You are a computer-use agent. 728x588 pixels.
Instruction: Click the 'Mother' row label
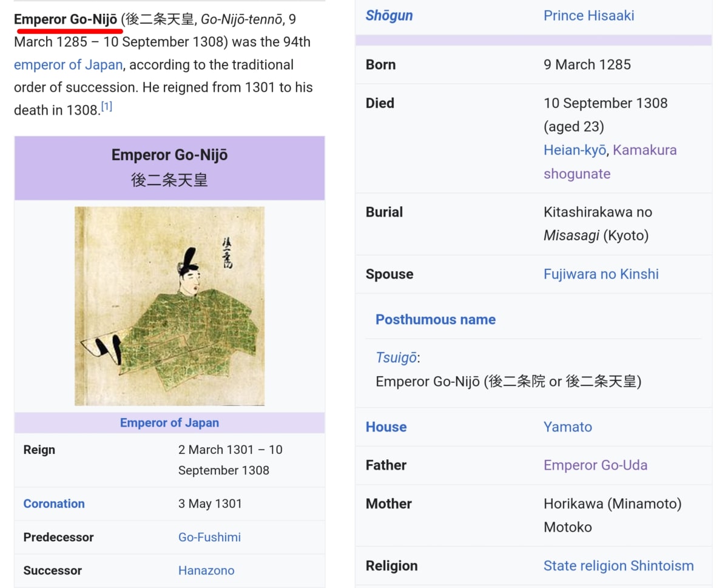pyautogui.click(x=388, y=504)
